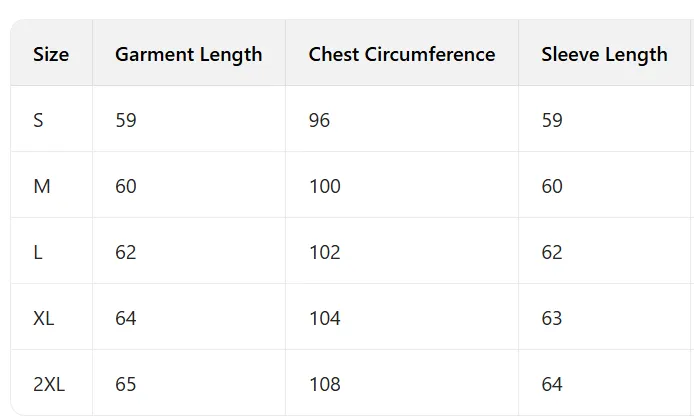Click garment length value 65
The image size is (694, 420).
(x=126, y=384)
